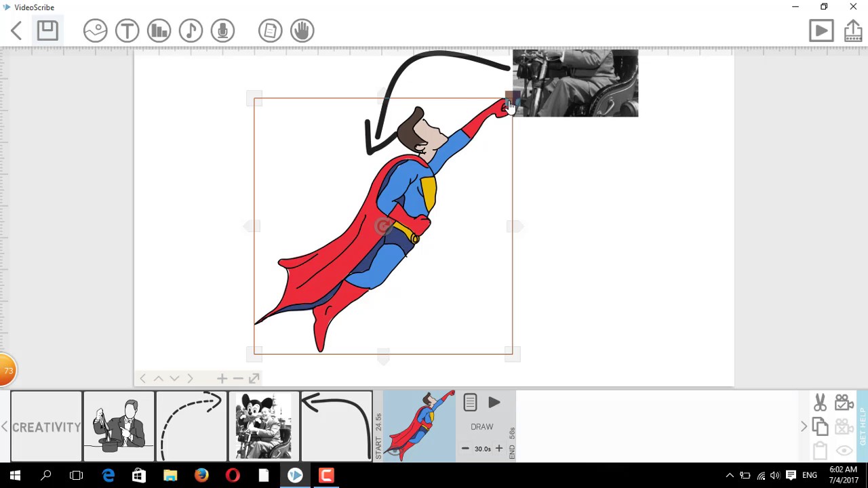Open the action center notifications
The image size is (868, 488).
click(791, 476)
